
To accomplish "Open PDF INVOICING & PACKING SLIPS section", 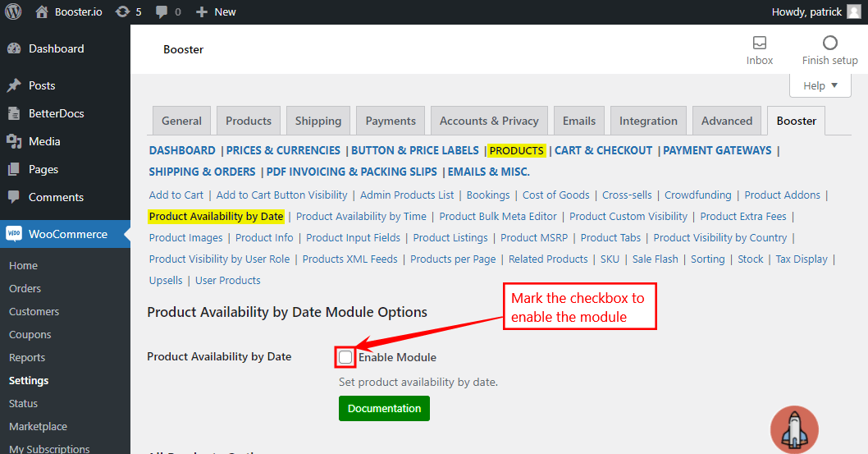I will (x=351, y=172).
